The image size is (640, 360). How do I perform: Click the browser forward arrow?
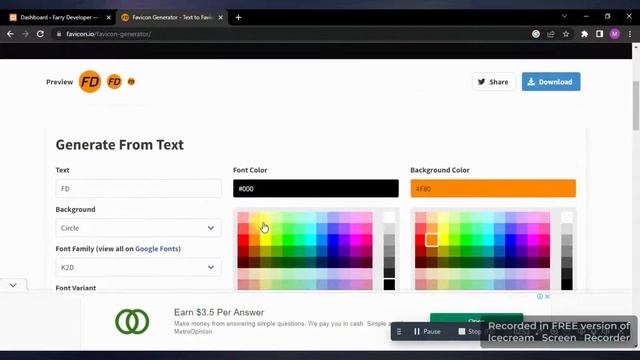[x=25, y=34]
